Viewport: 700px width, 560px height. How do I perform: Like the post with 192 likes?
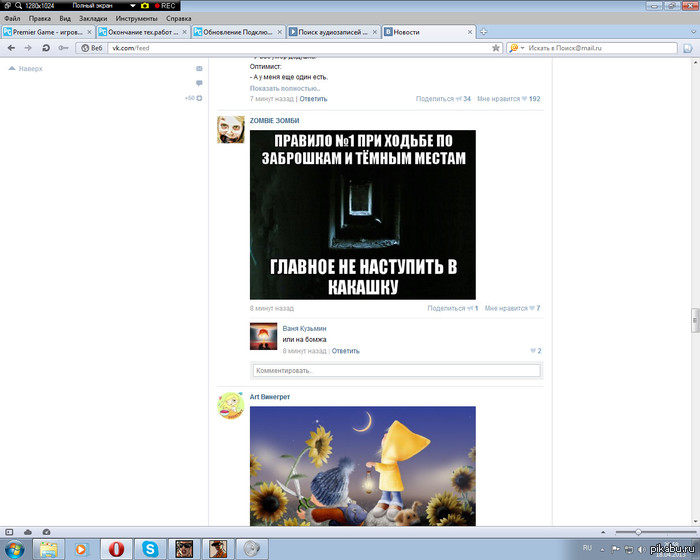coord(508,99)
